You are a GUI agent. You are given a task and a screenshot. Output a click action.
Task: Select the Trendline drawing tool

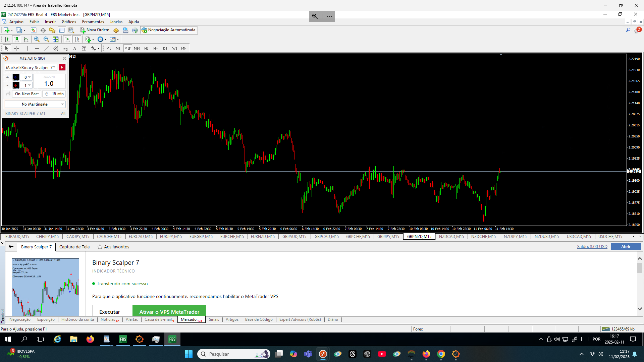[x=46, y=48]
